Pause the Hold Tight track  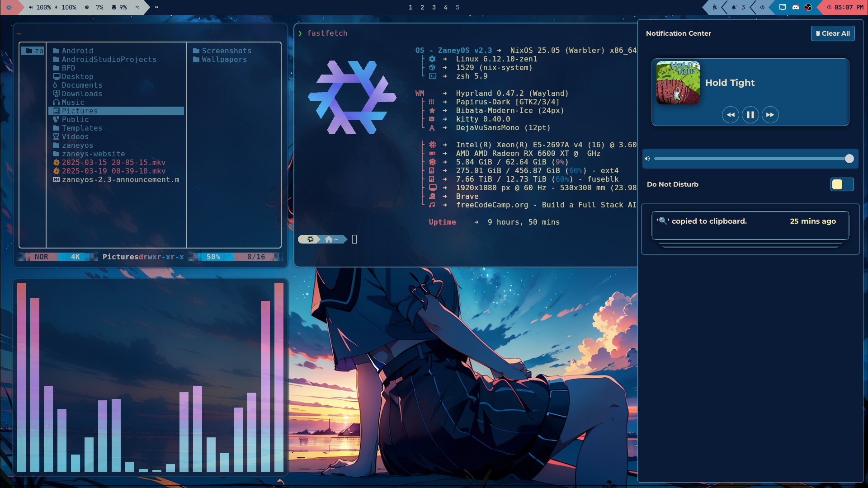click(x=750, y=115)
